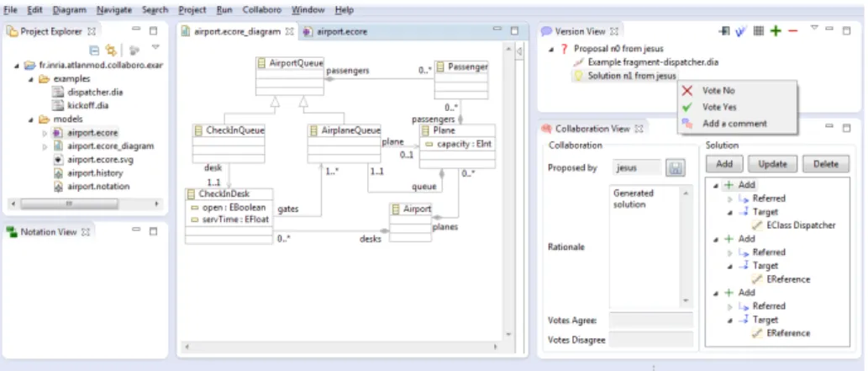Screen dimensions: 868x371
Task: Expand the airport.ecore_diagram tree node
Action: click(45, 146)
